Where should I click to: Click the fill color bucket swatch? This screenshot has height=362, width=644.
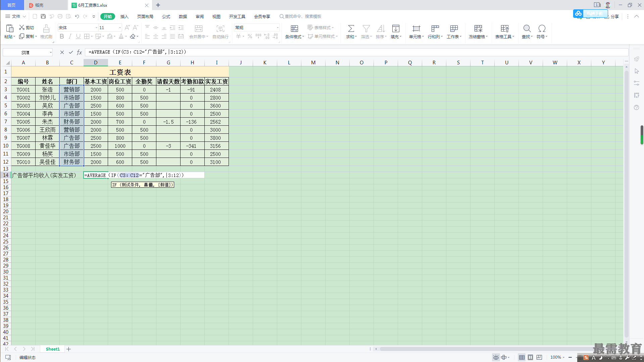pos(110,37)
